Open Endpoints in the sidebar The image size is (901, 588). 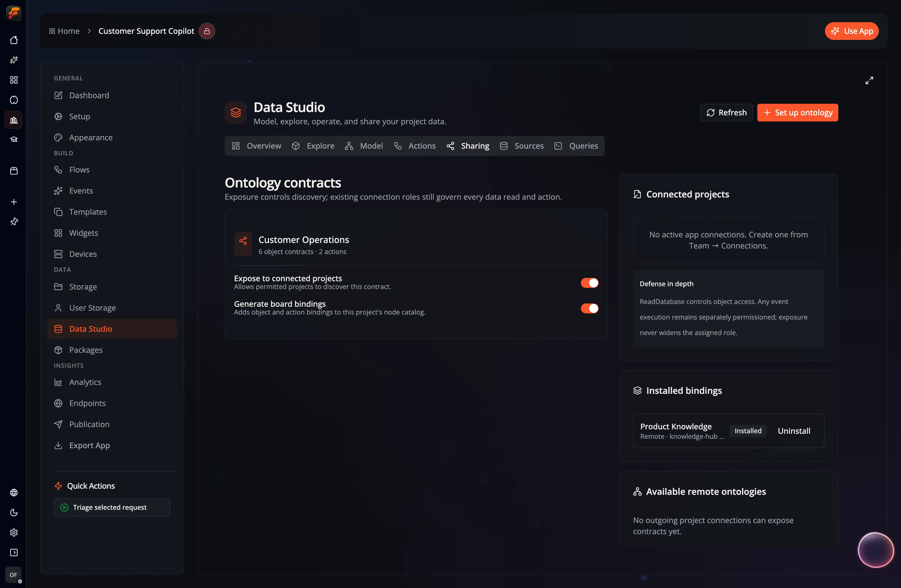[112, 403]
